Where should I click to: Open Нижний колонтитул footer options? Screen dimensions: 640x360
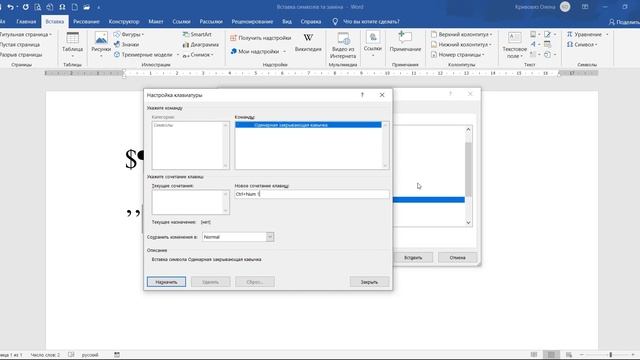(461, 44)
